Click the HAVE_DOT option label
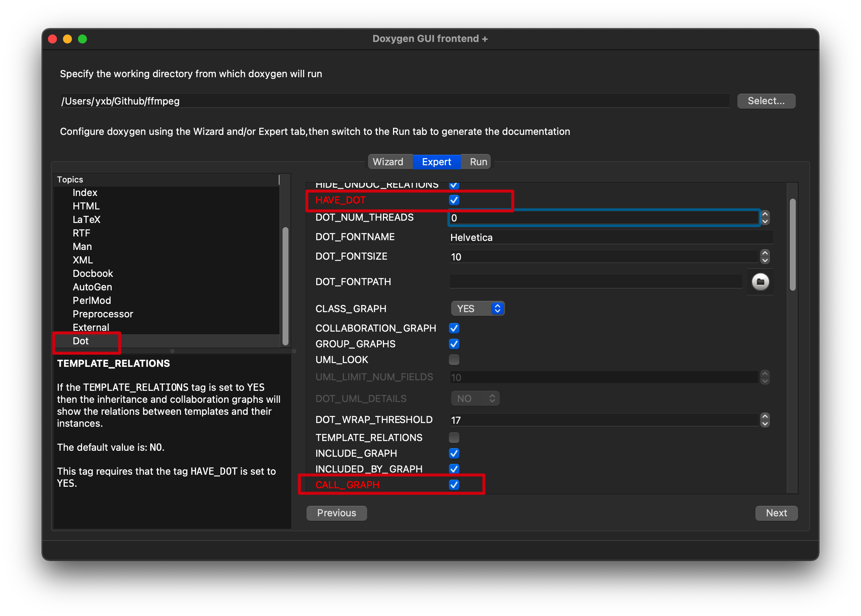 point(341,200)
